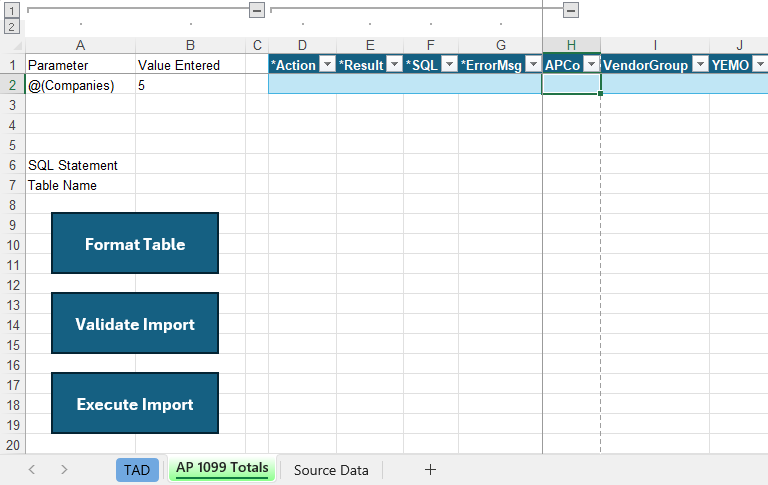Select row 7 header

(12, 185)
